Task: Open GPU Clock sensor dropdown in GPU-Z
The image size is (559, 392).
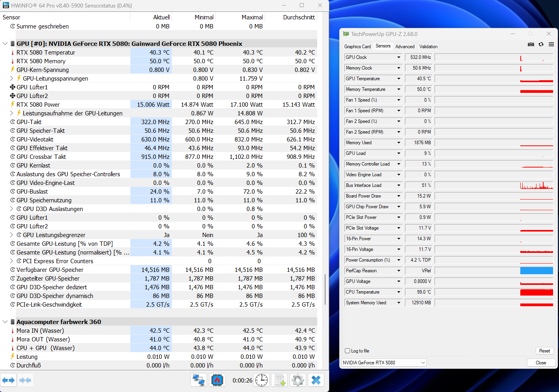Action: pyautogui.click(x=399, y=57)
